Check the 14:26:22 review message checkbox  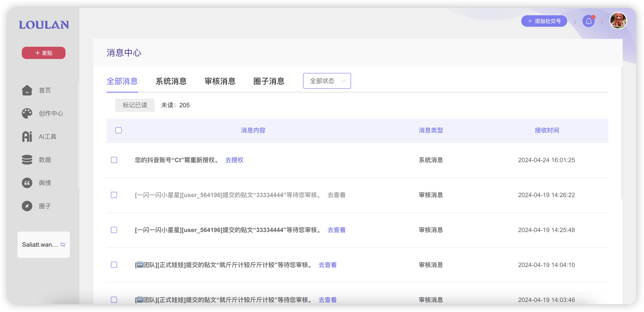click(114, 195)
